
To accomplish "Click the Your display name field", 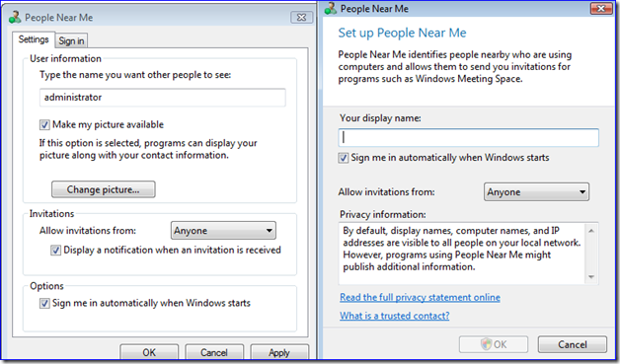I will click(x=469, y=137).
